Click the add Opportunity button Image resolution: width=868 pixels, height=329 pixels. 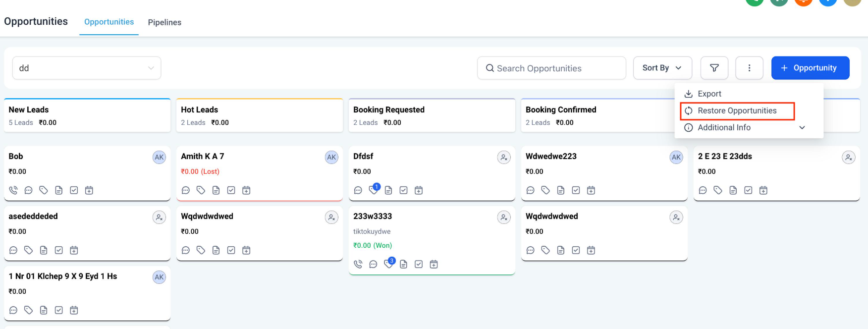(810, 68)
